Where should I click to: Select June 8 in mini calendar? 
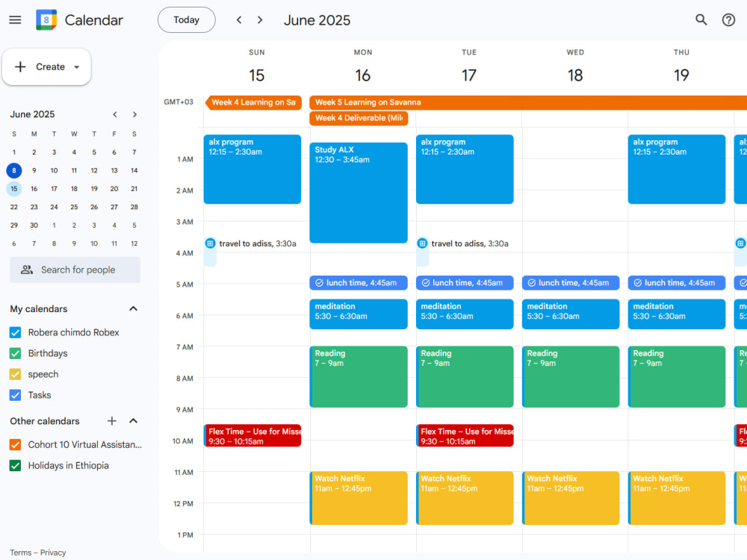(13, 170)
